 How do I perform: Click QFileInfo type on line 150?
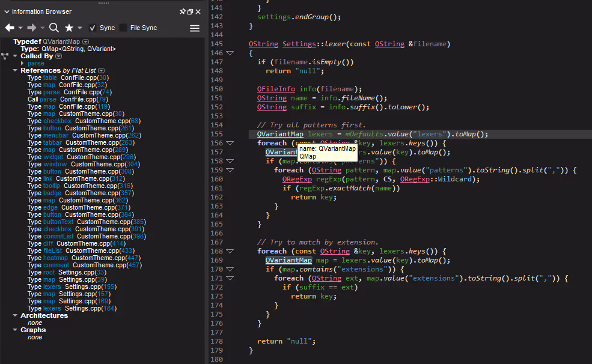[x=276, y=89]
